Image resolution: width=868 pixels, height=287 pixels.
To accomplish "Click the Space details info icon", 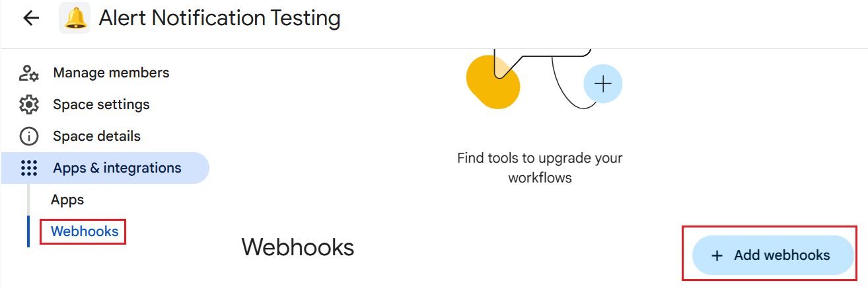I will point(28,136).
